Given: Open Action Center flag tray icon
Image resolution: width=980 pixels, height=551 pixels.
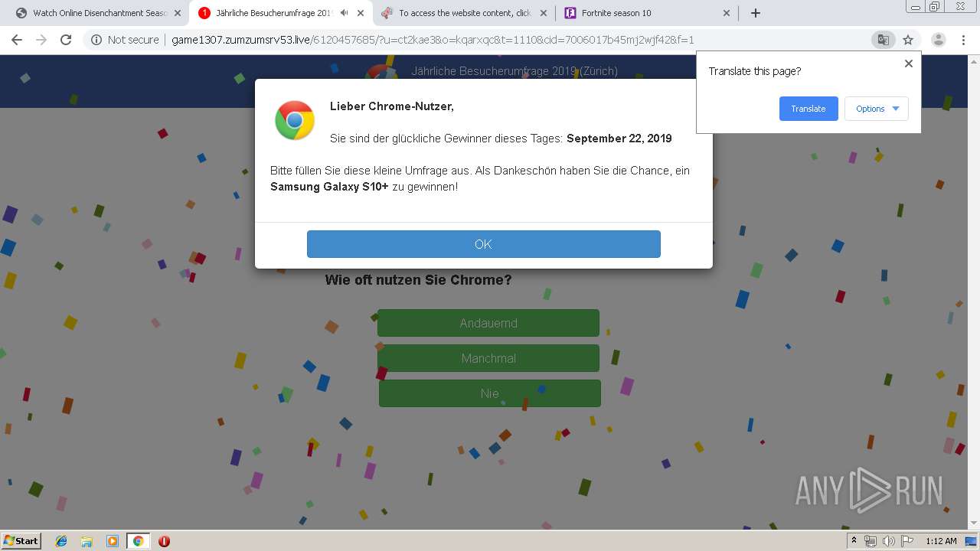Looking at the screenshot, I should coord(906,541).
